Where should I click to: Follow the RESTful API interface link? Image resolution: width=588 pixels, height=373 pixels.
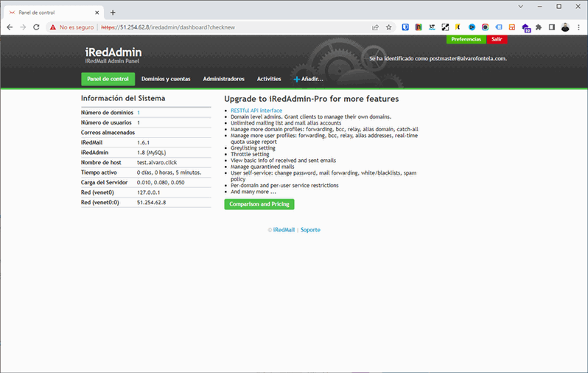click(x=256, y=111)
